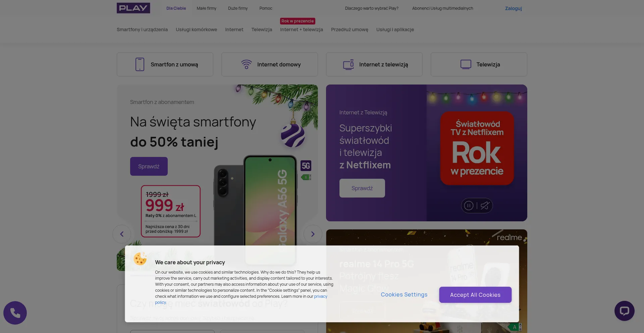Go to previous carousel slide
The image size is (644, 333).
point(122,234)
